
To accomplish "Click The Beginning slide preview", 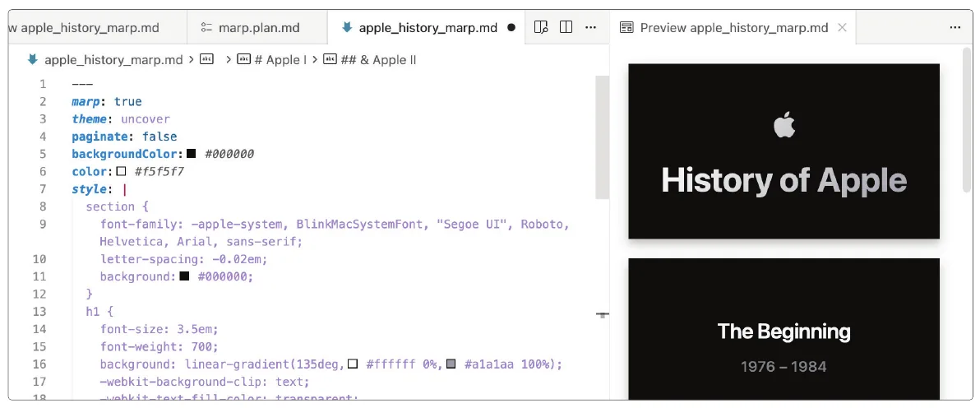I will 784,329.
